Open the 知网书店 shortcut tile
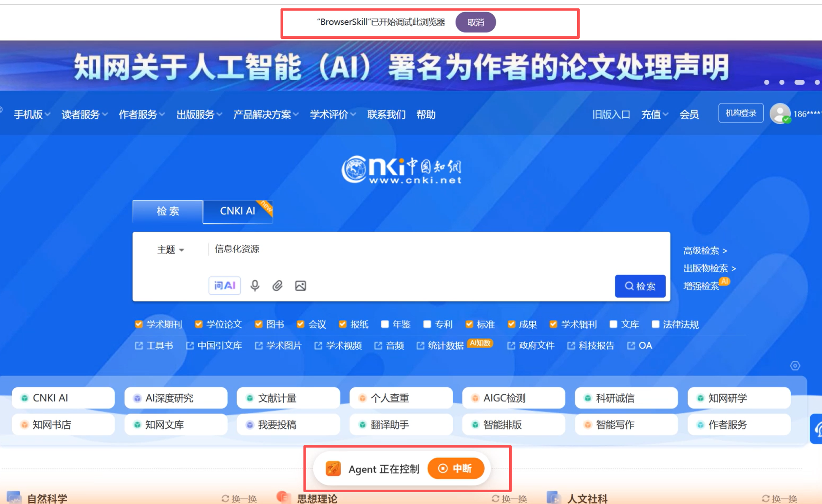 [x=63, y=425]
